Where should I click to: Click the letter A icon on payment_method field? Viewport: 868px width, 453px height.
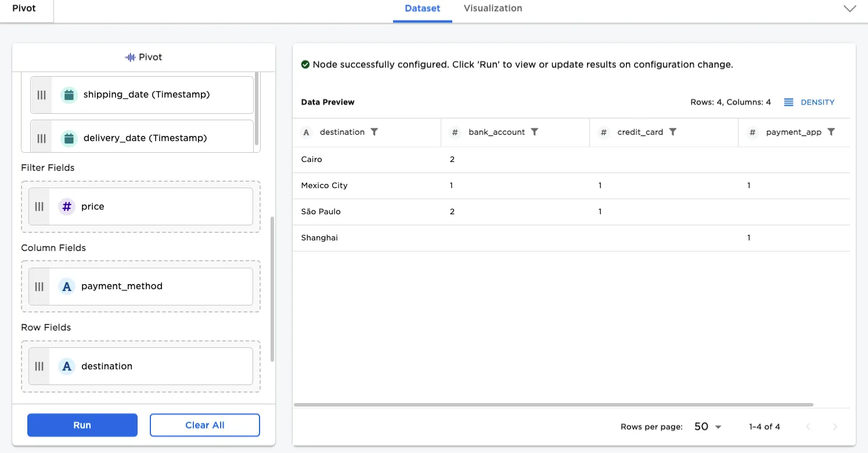point(66,286)
